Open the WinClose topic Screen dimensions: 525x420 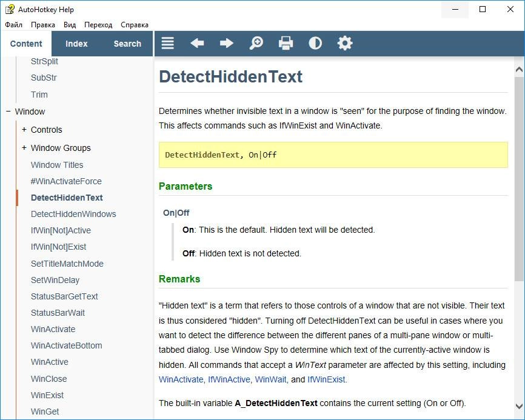click(x=48, y=379)
